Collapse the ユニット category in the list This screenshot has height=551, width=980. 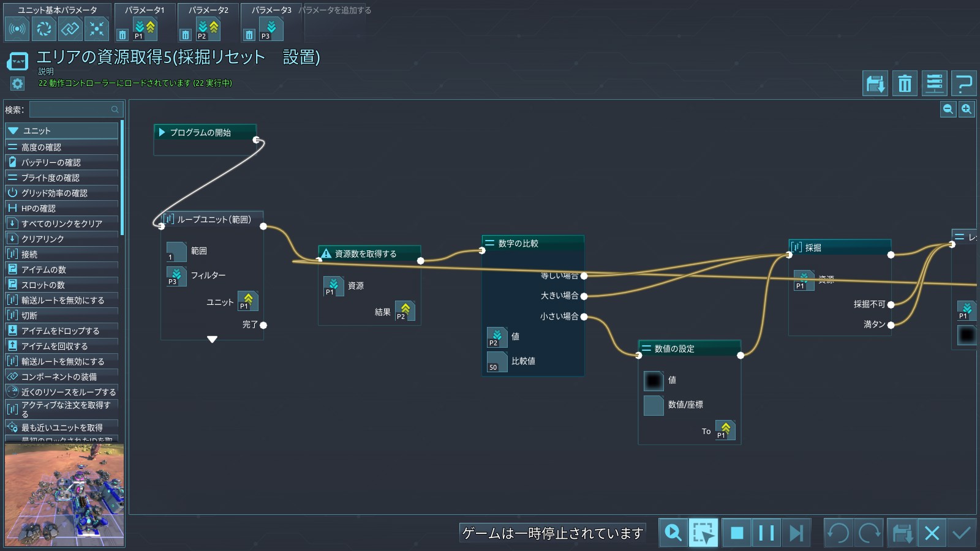(x=13, y=131)
